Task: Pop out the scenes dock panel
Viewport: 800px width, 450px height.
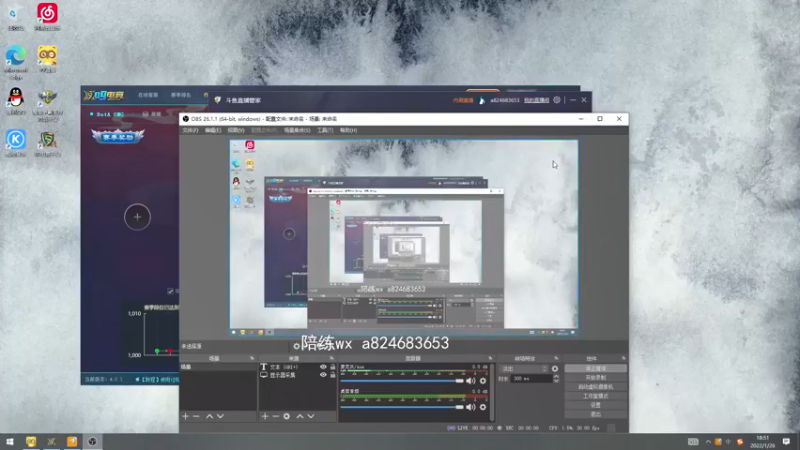Action: tap(252, 358)
